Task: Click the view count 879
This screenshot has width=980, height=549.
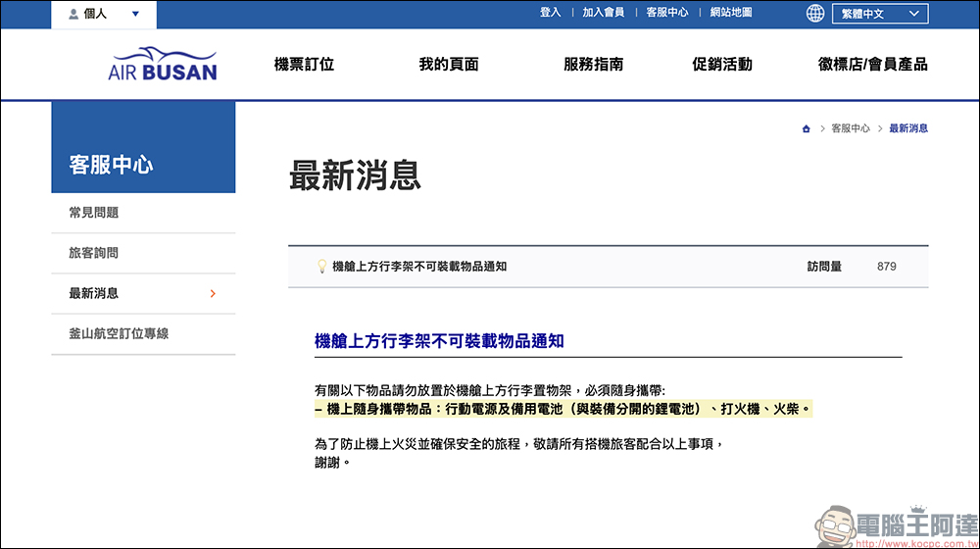Action: point(886,267)
